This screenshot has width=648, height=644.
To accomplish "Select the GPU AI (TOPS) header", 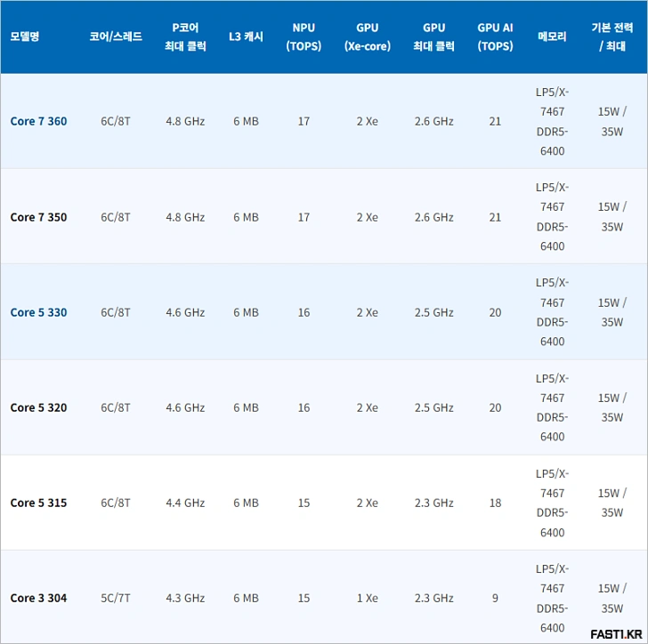I will (x=495, y=36).
